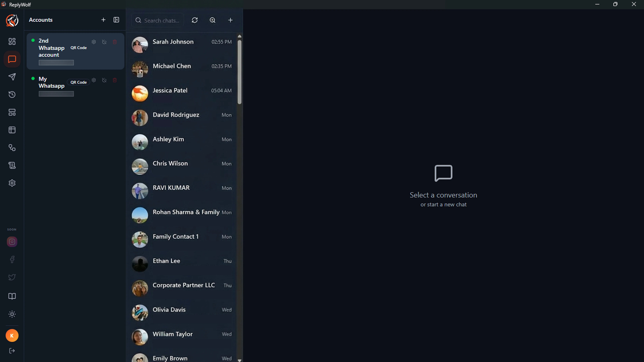
Task: Click Sarah Johnson's profile picture
Action: 140,45
